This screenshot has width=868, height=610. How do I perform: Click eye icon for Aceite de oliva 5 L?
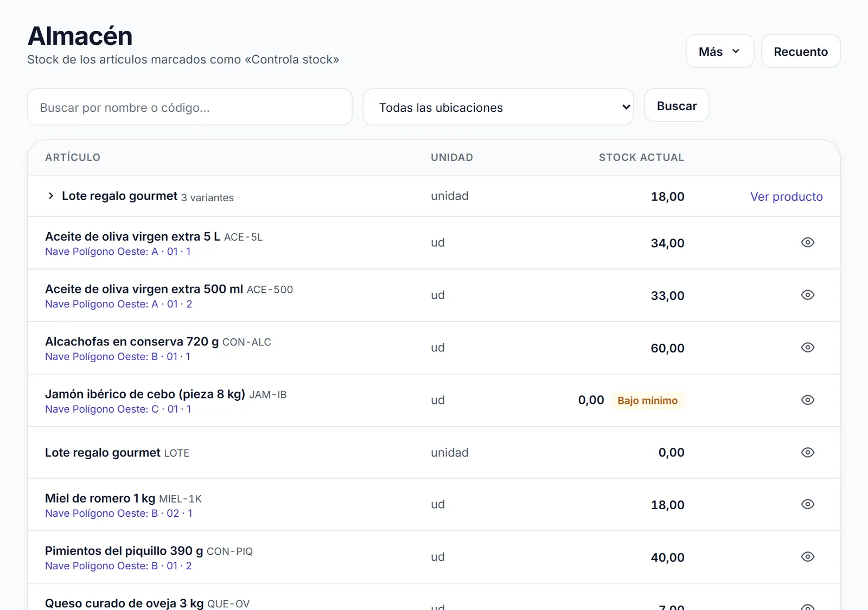pos(807,242)
